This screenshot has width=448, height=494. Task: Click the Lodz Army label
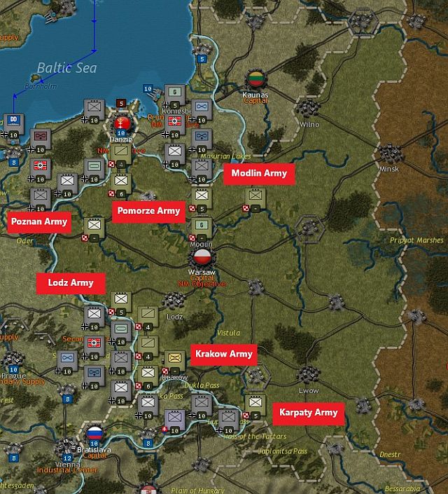[x=71, y=283]
